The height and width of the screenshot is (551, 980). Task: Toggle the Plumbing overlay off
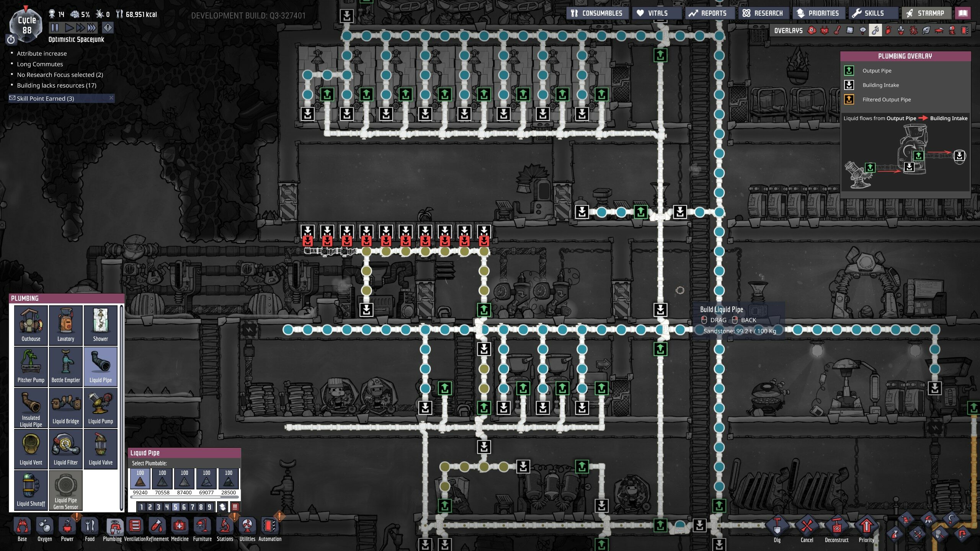tap(875, 30)
